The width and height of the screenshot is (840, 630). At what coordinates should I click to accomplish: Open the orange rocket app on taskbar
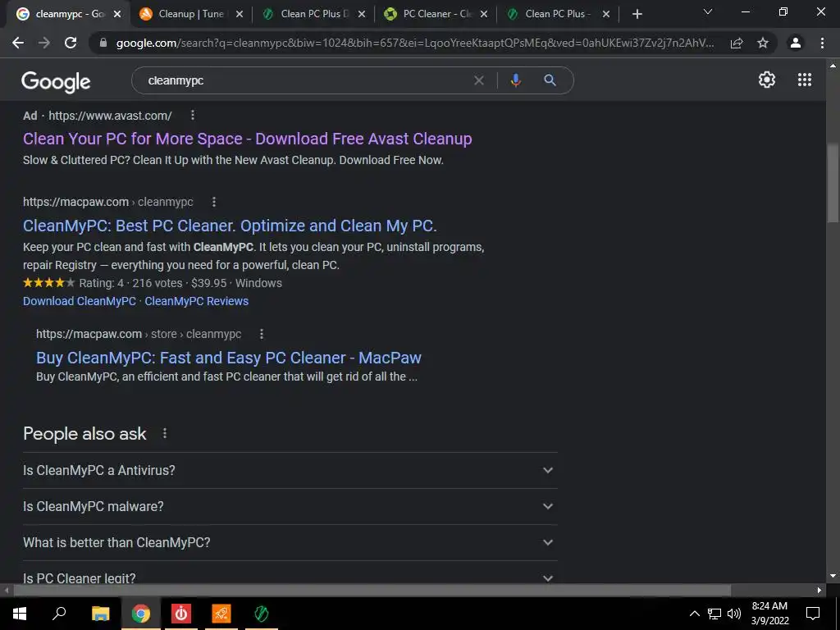[221, 613]
